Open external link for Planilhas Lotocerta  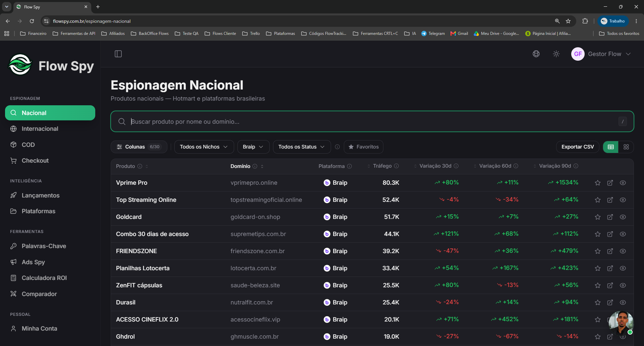pos(610,268)
